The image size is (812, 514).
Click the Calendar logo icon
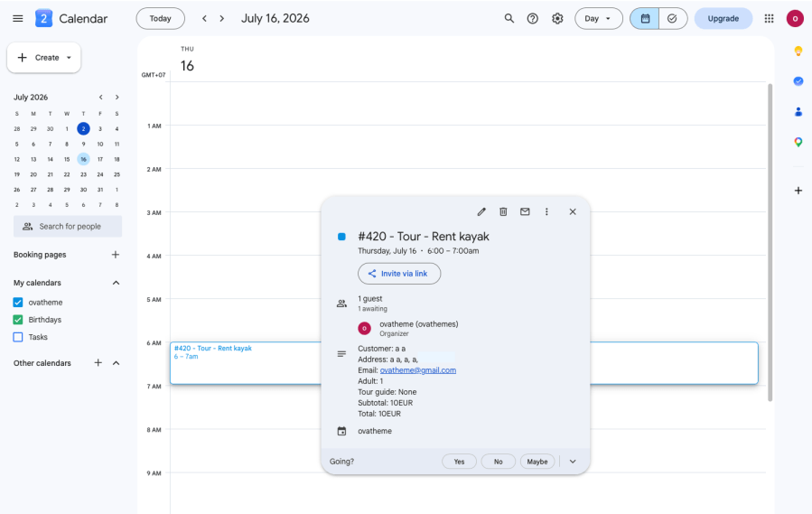point(44,19)
